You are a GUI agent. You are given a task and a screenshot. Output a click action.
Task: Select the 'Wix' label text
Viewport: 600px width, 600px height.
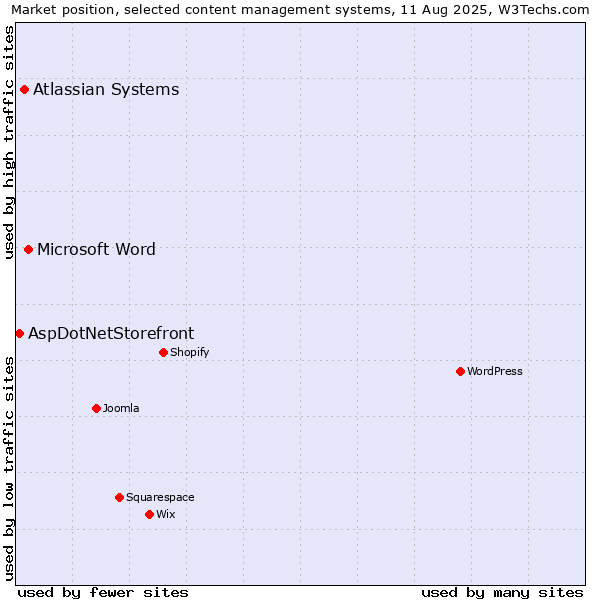(x=166, y=514)
